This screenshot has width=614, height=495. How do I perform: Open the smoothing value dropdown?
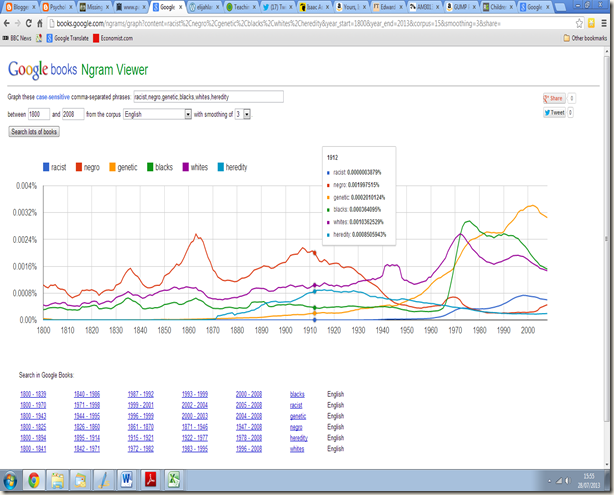[x=243, y=114]
